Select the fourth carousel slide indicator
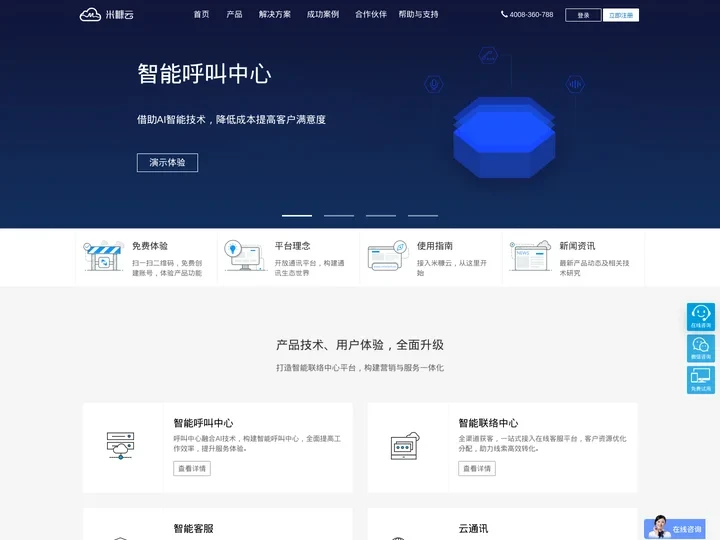Viewport: 720px width, 540px height. pyautogui.click(x=423, y=215)
